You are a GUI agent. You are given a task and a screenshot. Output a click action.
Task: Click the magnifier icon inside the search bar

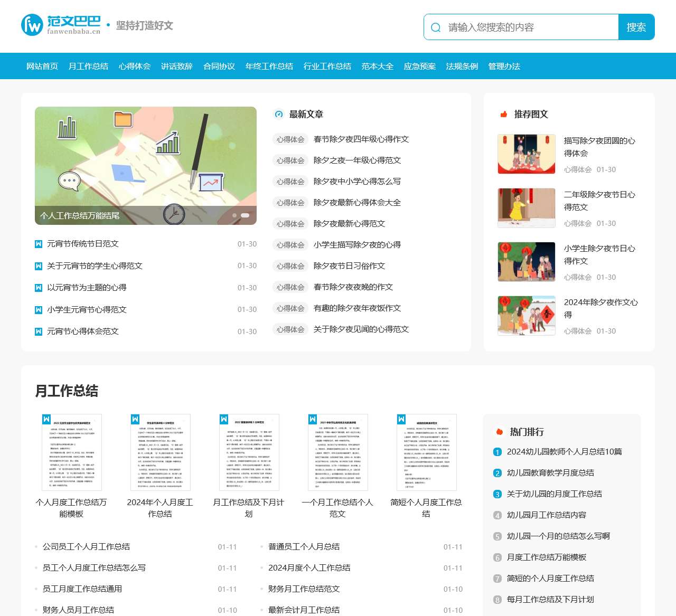(436, 26)
